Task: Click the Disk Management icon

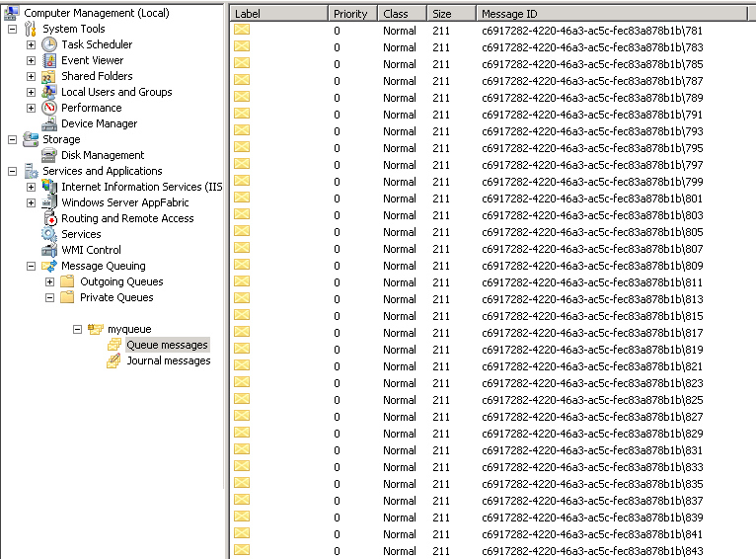Action: coord(49,155)
